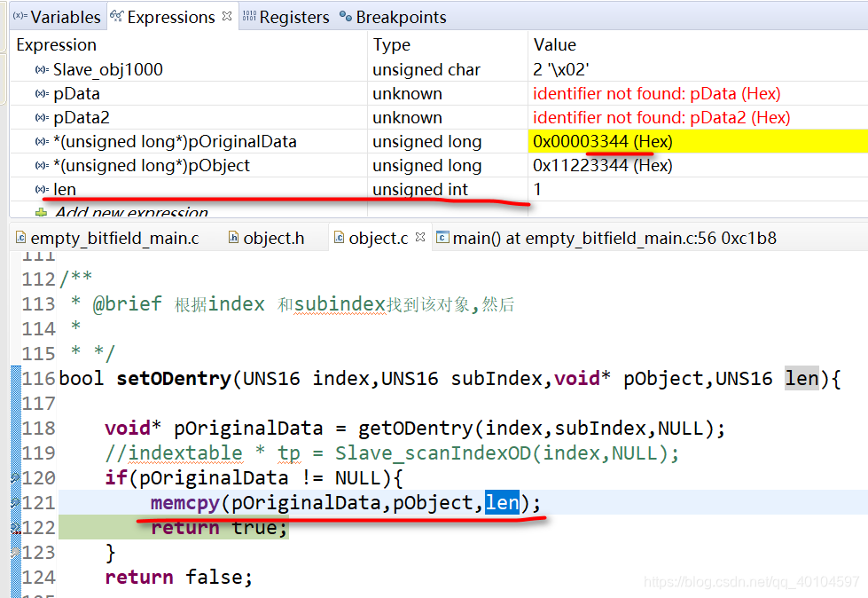This screenshot has height=598, width=868.
Task: Click the C file icon on empty_bitfield_main.c tab
Action: coord(21,238)
